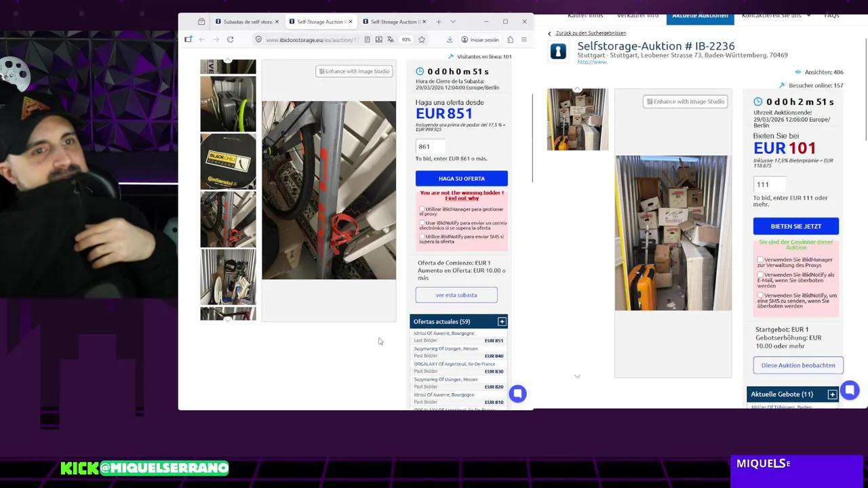This screenshot has width=868, height=488.
Task: Open the chat bubble in left window
Action: coord(517,394)
